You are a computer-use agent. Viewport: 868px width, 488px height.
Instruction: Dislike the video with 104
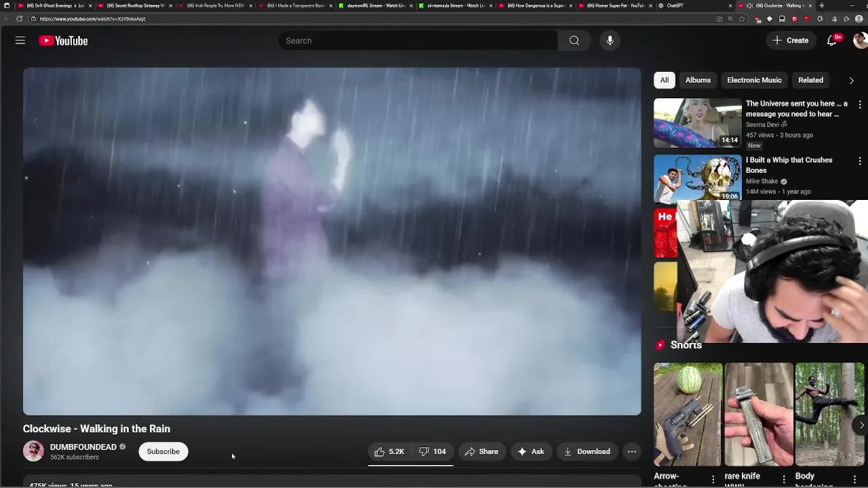pyautogui.click(x=433, y=451)
